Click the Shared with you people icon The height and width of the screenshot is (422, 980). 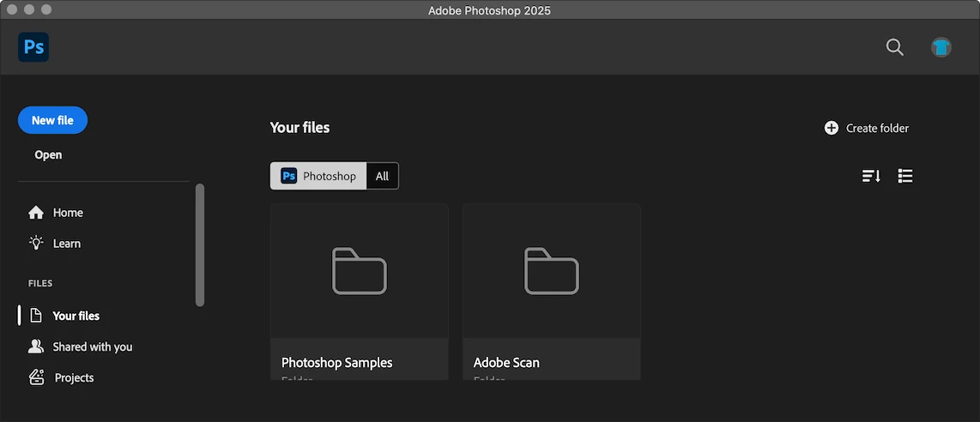(36, 347)
